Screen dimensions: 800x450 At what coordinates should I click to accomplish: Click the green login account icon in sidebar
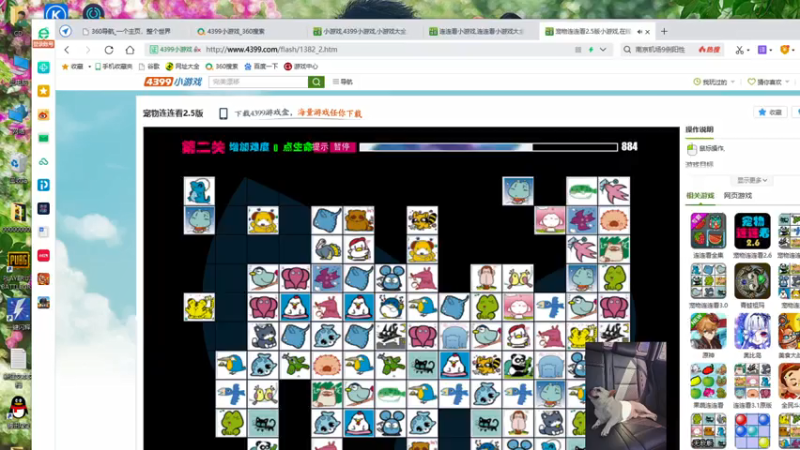pos(43,37)
